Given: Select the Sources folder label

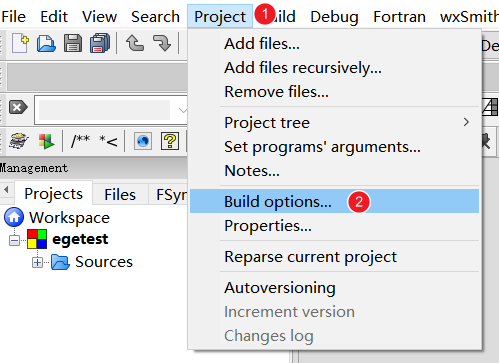Looking at the screenshot, I should 104,262.
